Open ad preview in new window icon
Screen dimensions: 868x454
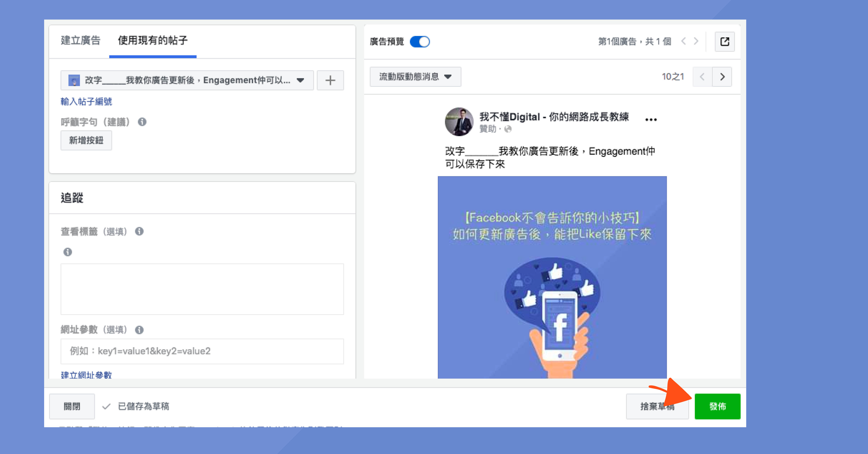tap(725, 42)
